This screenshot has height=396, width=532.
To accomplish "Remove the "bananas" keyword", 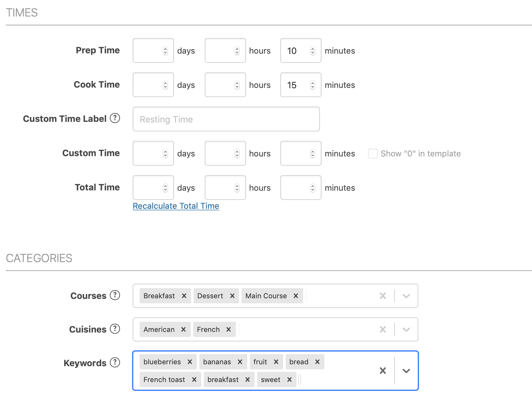I will click(240, 362).
